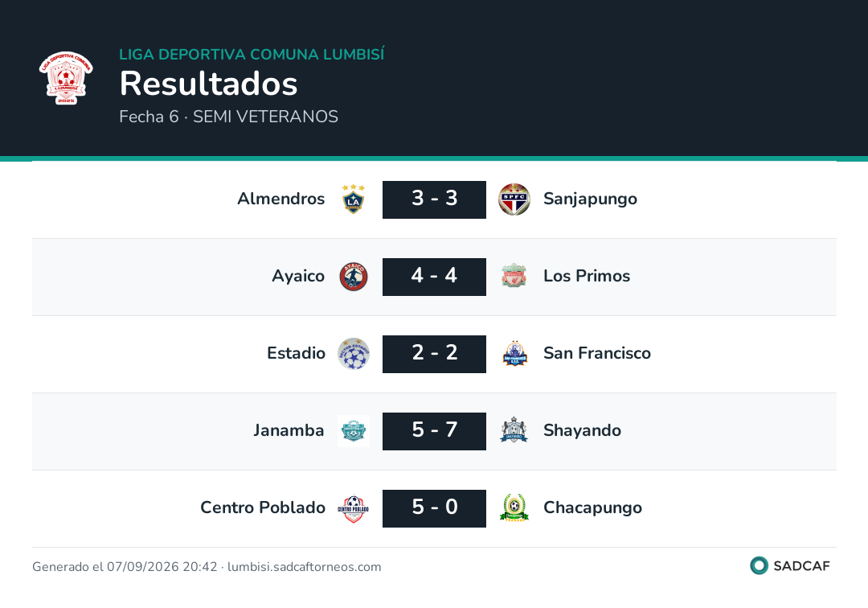Click the Centro Poblado team logo
Screen dimensions: 868x608
(353, 509)
